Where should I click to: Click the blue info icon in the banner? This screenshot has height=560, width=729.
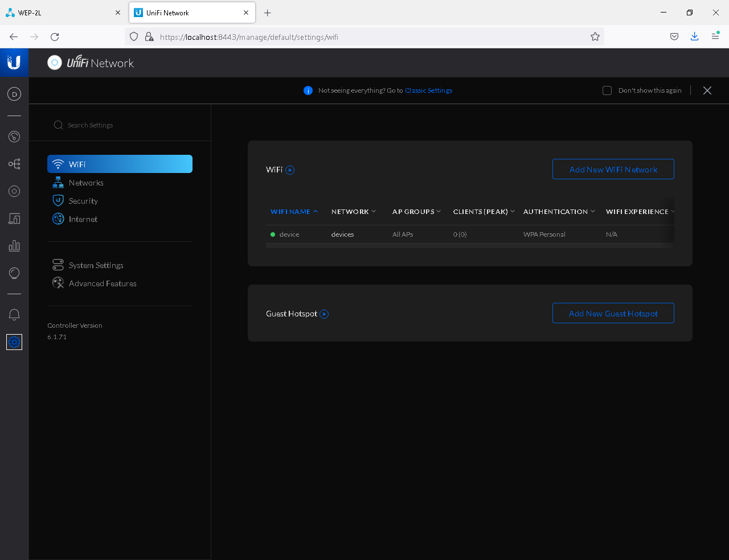coord(308,90)
